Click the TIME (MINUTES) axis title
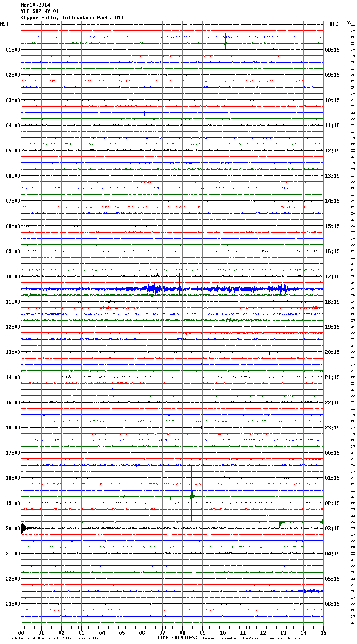 tap(177, 638)
